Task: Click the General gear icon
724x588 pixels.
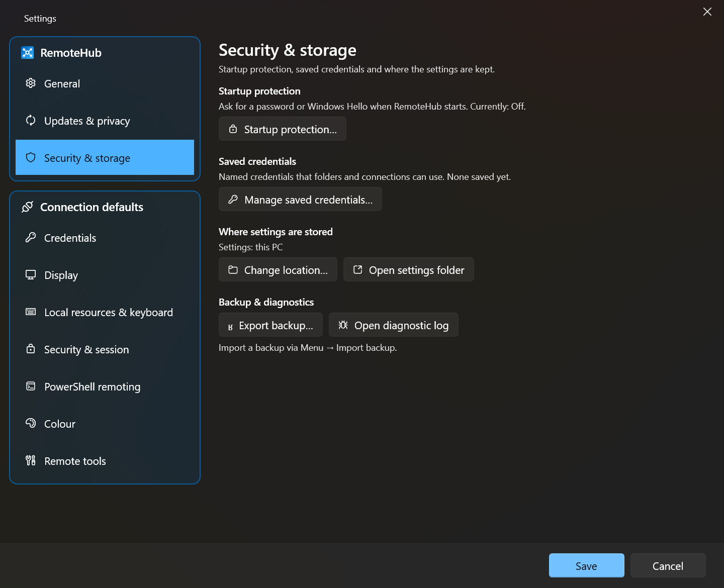Action: [x=31, y=83]
